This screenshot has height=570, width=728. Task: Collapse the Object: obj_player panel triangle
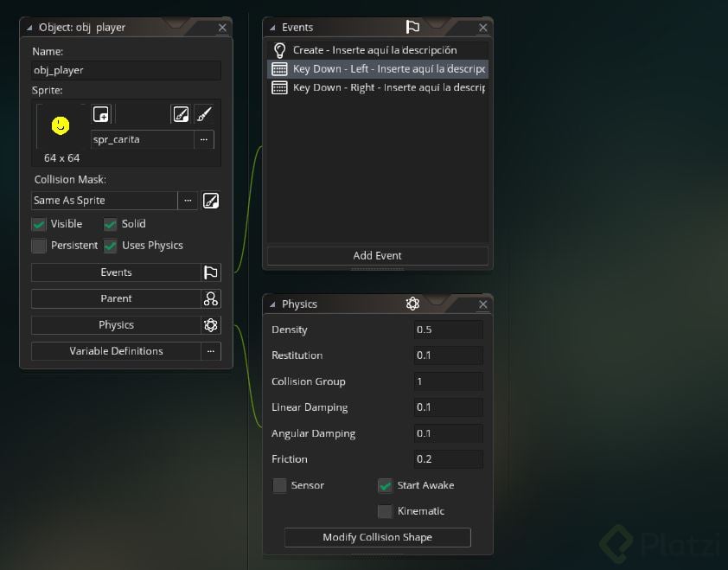point(29,28)
